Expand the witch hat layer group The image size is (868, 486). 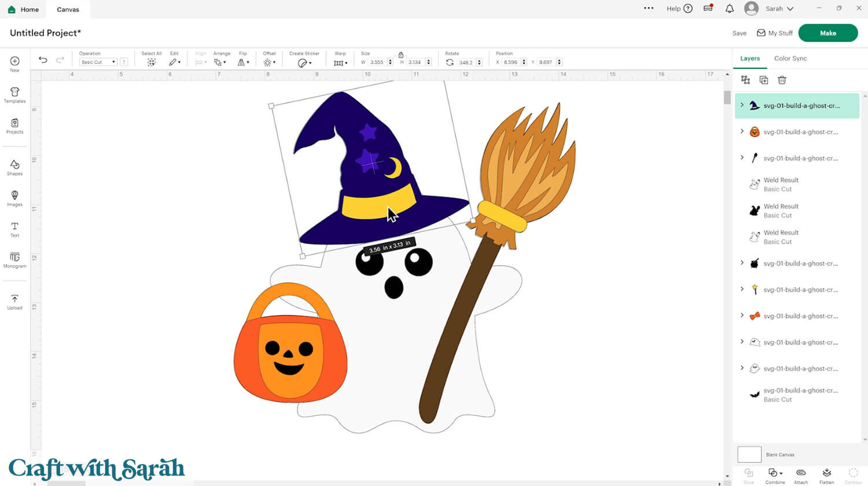[742, 105]
